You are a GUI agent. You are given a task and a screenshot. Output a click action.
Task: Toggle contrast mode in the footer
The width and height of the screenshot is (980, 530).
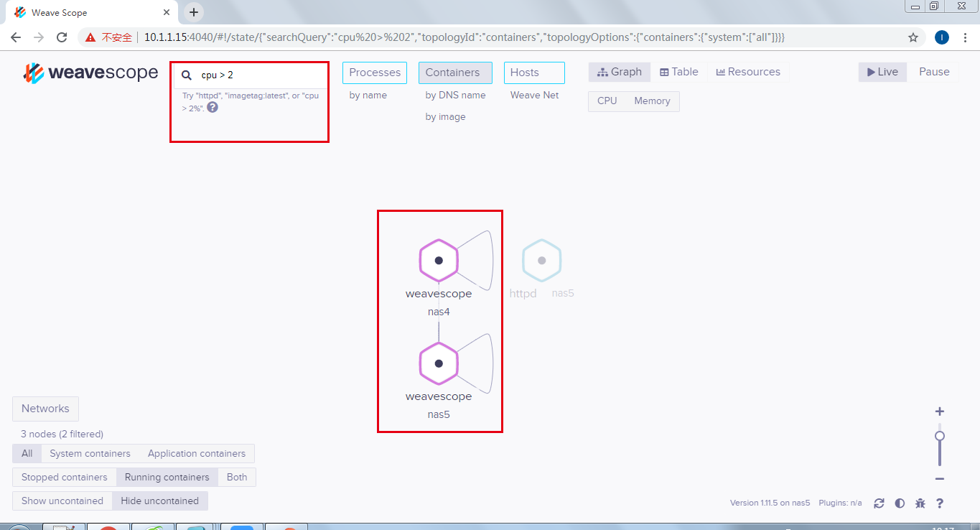pos(900,503)
